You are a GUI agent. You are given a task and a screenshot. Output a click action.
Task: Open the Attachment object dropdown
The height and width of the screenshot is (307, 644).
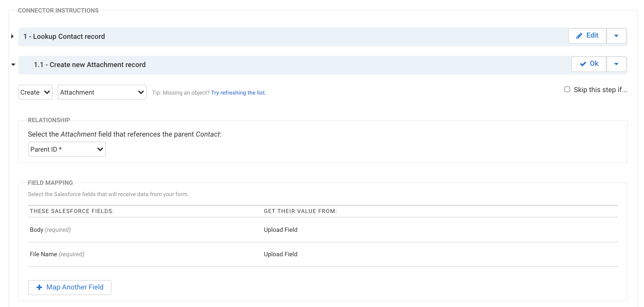pyautogui.click(x=102, y=92)
